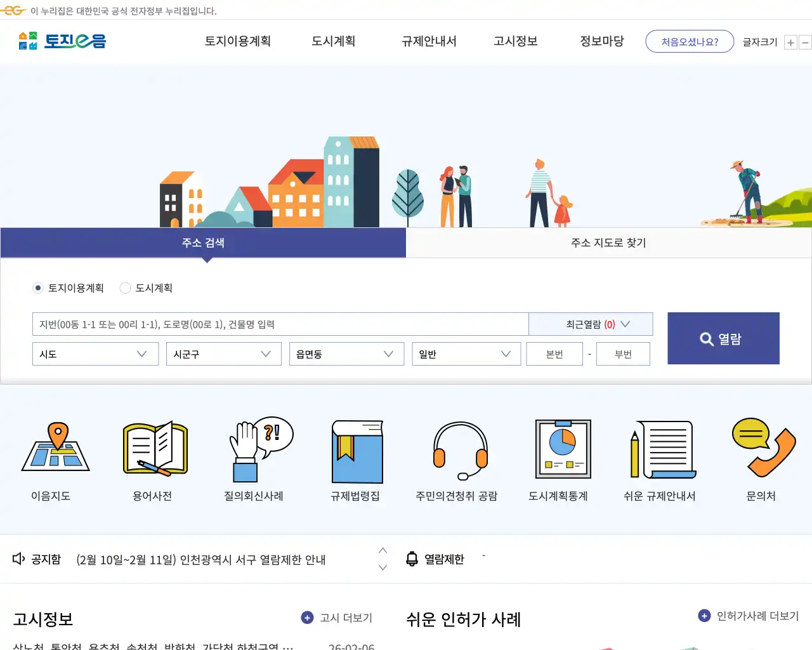
Task: Click the 열람제한 bell icon
Action: pos(413,559)
